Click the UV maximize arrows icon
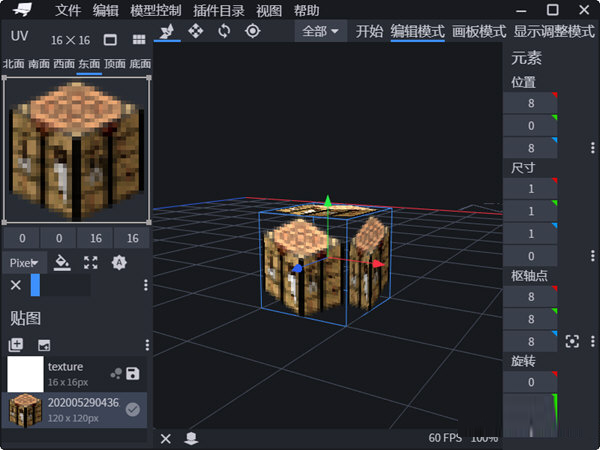 [91, 262]
